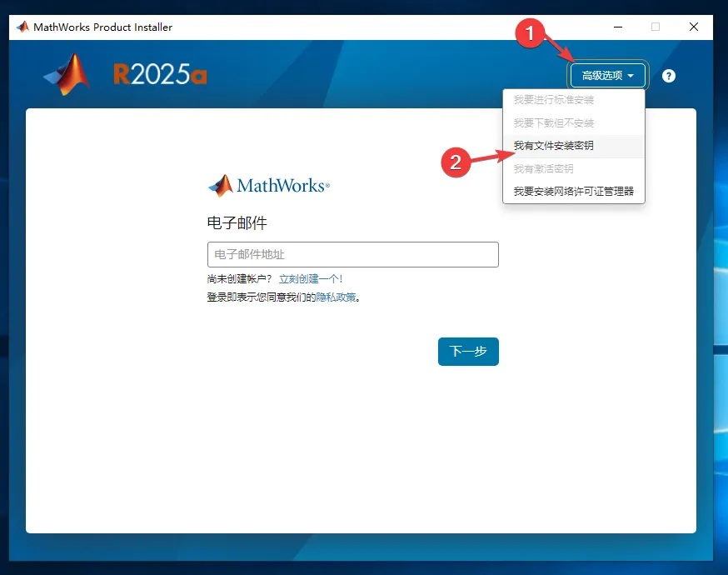The image size is (728, 575).
Task: Click the MATLAB membrane logo beside R2025a
Action: pyautogui.click(x=67, y=75)
